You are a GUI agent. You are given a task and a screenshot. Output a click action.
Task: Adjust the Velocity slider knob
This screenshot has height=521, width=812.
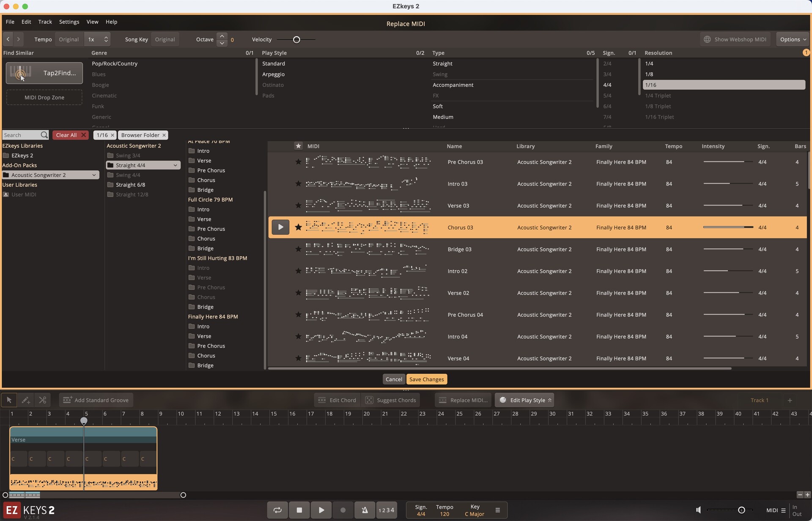pyautogui.click(x=296, y=40)
